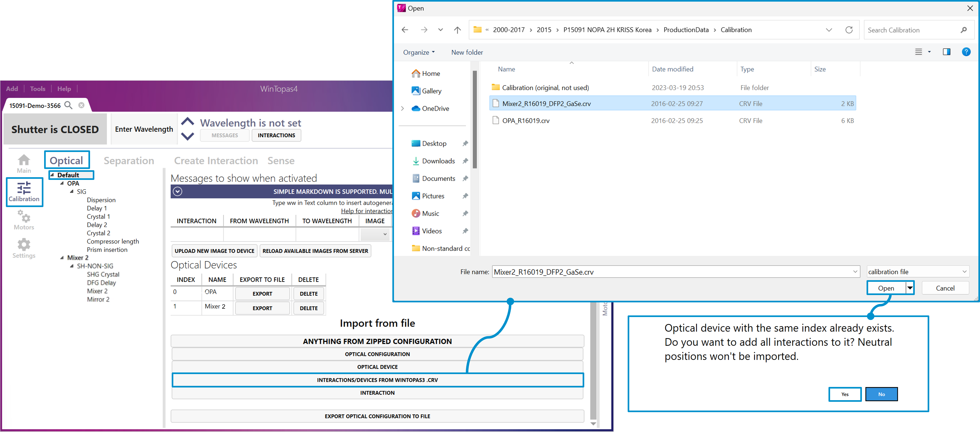Collapse the markdown info banner circle arrow
980x432 pixels.
pyautogui.click(x=178, y=191)
